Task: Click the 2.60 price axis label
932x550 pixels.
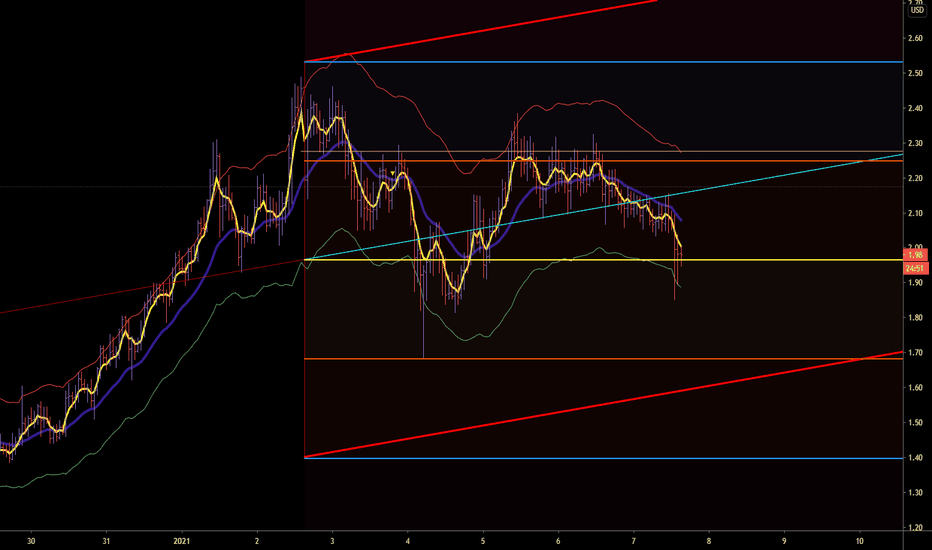Action: pos(915,39)
